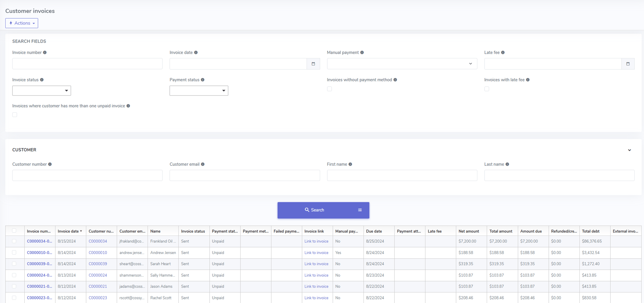The image size is (644, 303).
Task: Enable Invoices with late fee checkbox
Action: tap(487, 89)
